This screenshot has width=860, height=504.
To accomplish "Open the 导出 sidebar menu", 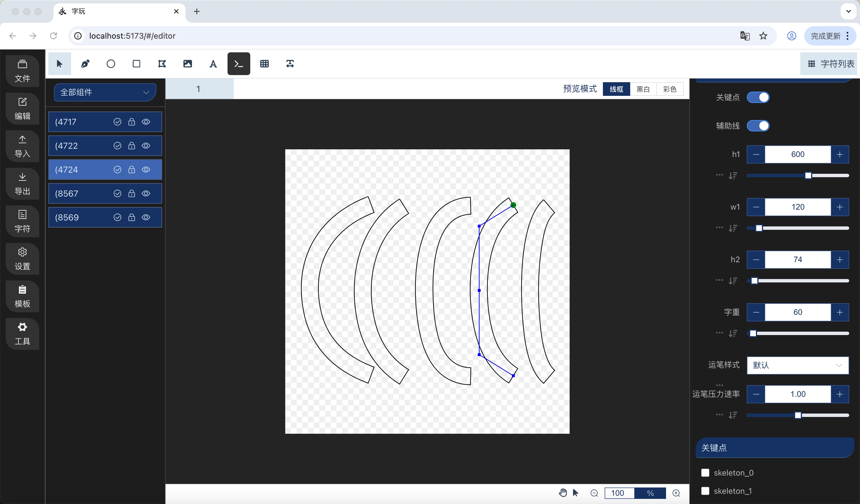I will [22, 183].
